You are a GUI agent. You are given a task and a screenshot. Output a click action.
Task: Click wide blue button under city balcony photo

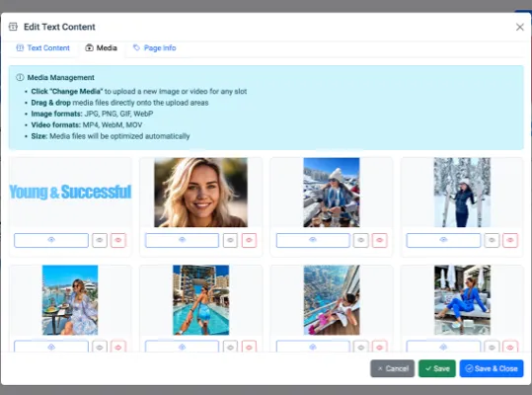313,347
